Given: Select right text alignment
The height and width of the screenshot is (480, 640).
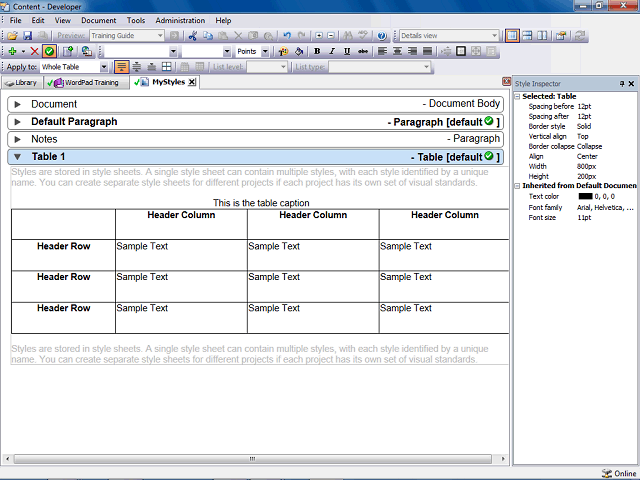Looking at the screenshot, I should click(412, 51).
